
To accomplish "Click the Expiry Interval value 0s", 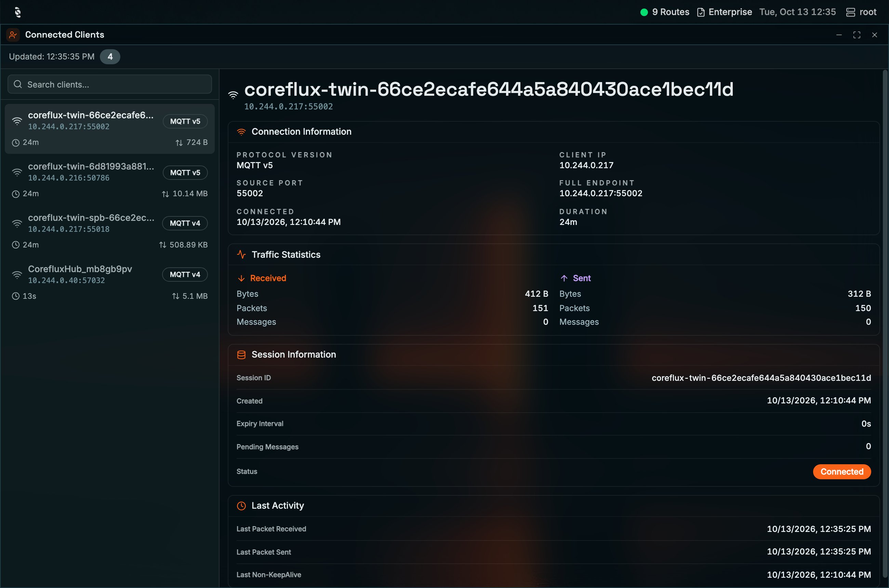I will (x=866, y=424).
